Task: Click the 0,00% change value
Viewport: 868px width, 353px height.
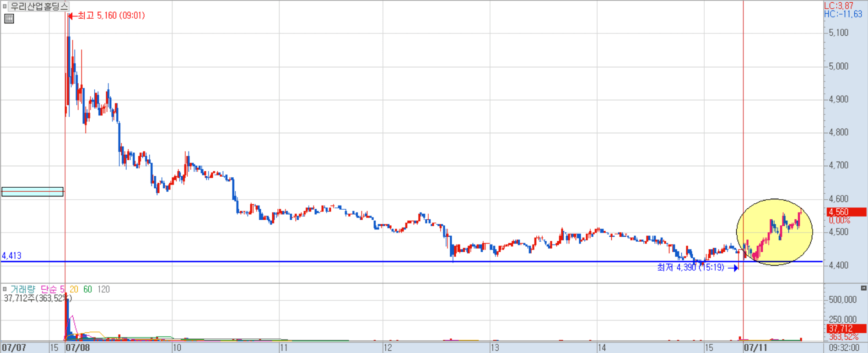Action: tap(839, 221)
